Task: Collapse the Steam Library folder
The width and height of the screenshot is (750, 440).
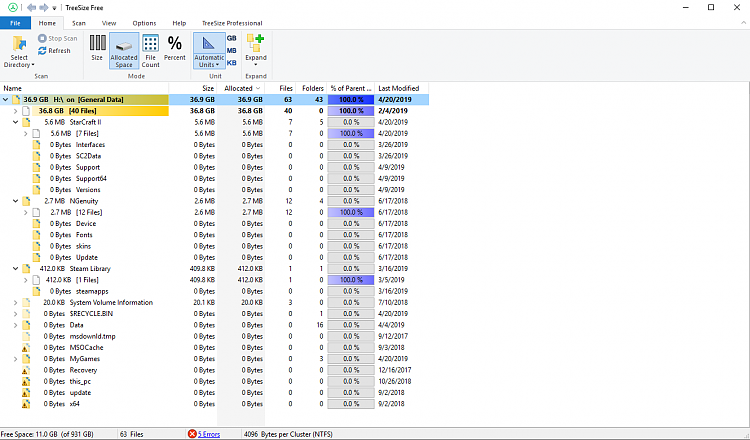Action: [15, 269]
